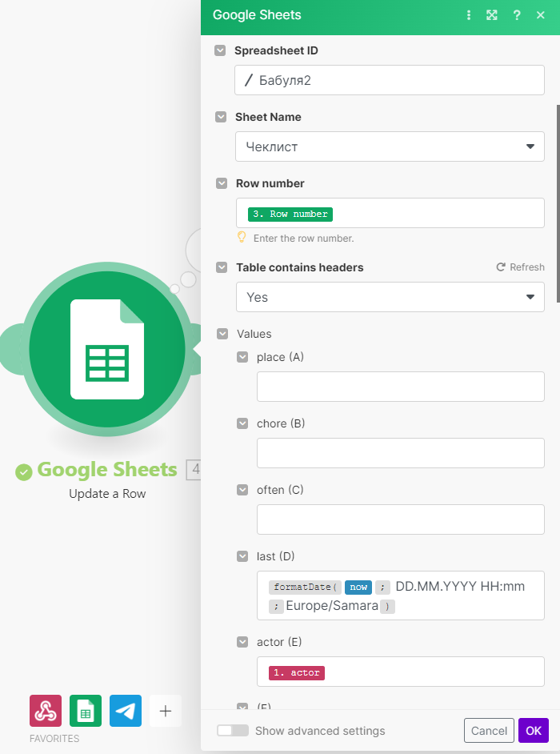Image resolution: width=560 pixels, height=754 pixels.
Task: Toggle the often (C) field checkbox
Action: pyautogui.click(x=242, y=490)
